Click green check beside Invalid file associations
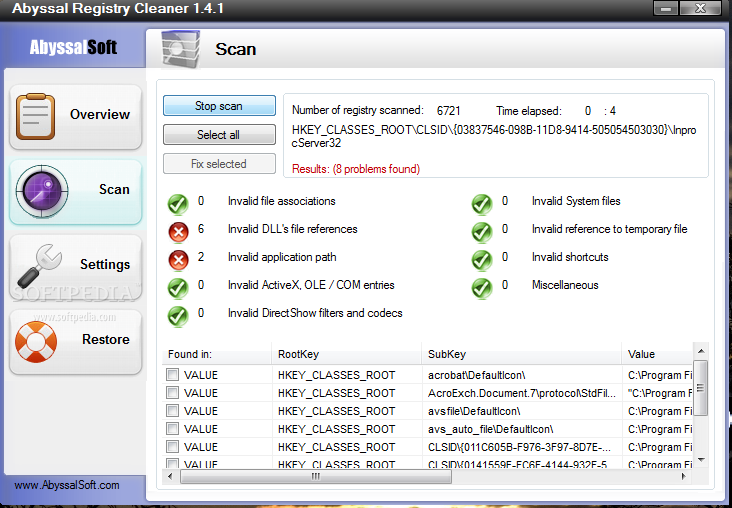This screenshot has width=732, height=508. [178, 204]
